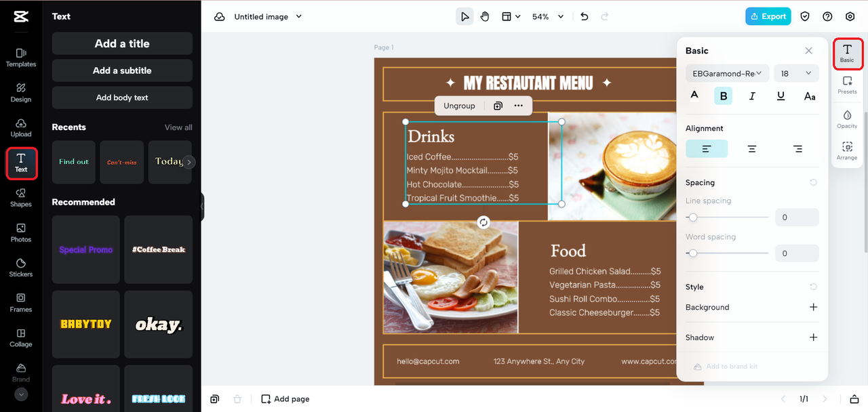Click the rotate handle below Drinks text
The image size is (868, 412).
coord(484,222)
